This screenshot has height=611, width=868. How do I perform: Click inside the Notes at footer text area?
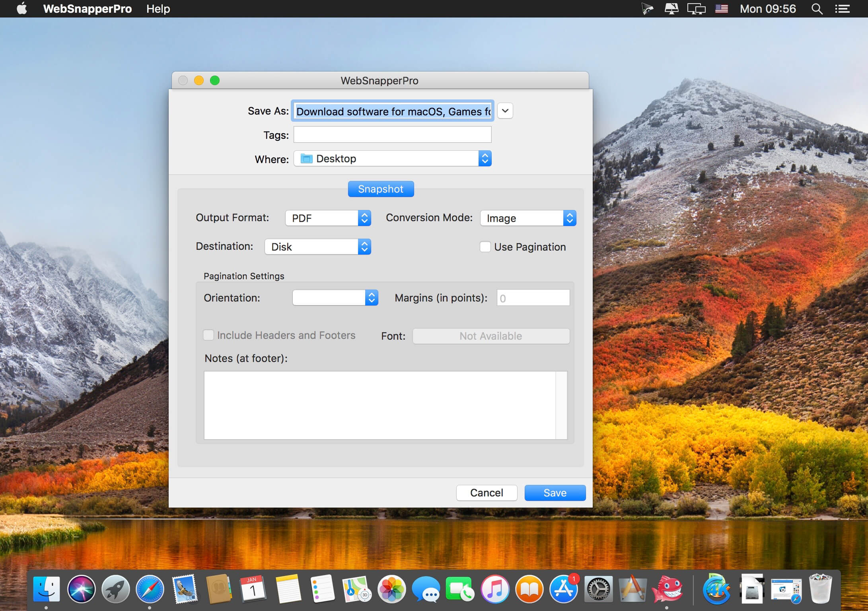380,405
